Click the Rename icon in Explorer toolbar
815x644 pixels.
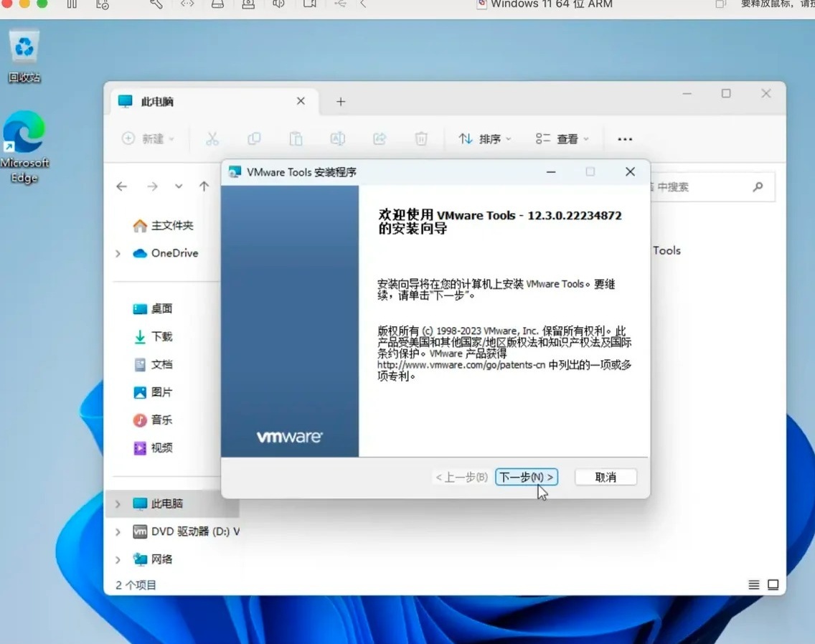pyautogui.click(x=337, y=139)
